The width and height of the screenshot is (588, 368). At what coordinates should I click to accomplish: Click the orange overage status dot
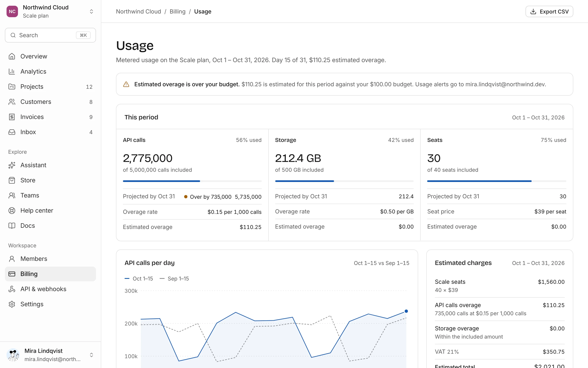pos(186,197)
